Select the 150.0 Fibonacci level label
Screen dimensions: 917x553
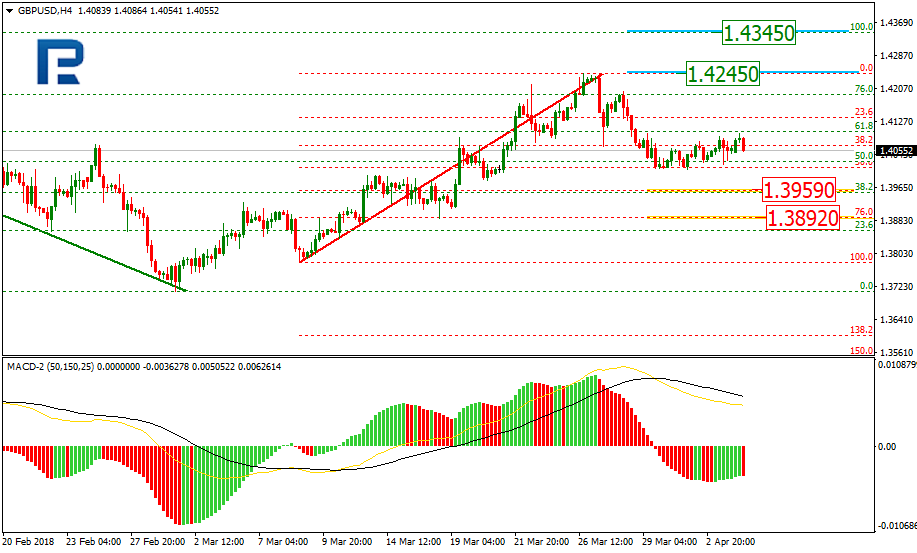pos(861,351)
